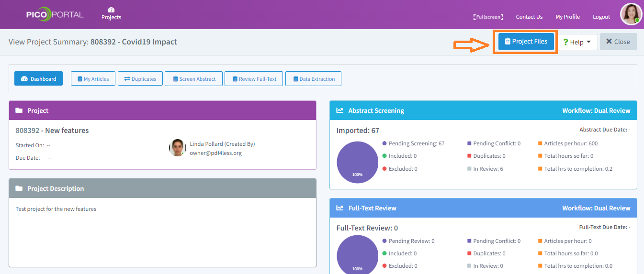Close the project summary
The image size is (644, 274).
618,42
